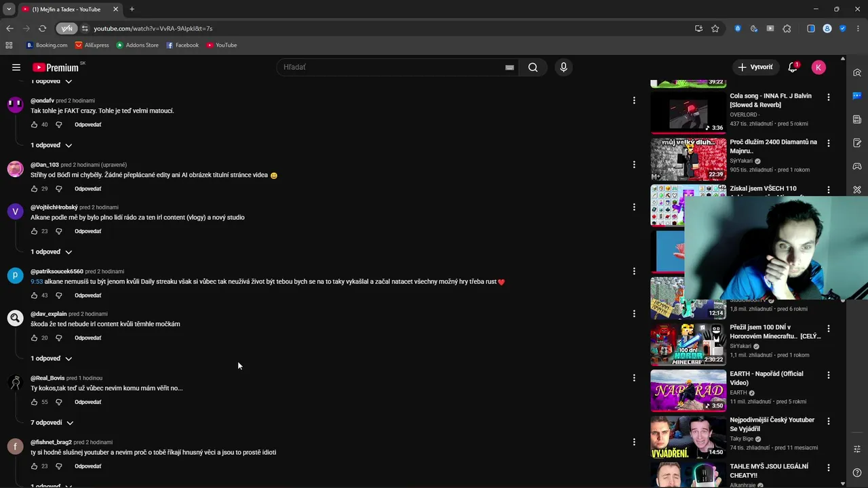The width and height of the screenshot is (868, 488).
Task: Open the Facebook bookmark
Action: [182, 45]
